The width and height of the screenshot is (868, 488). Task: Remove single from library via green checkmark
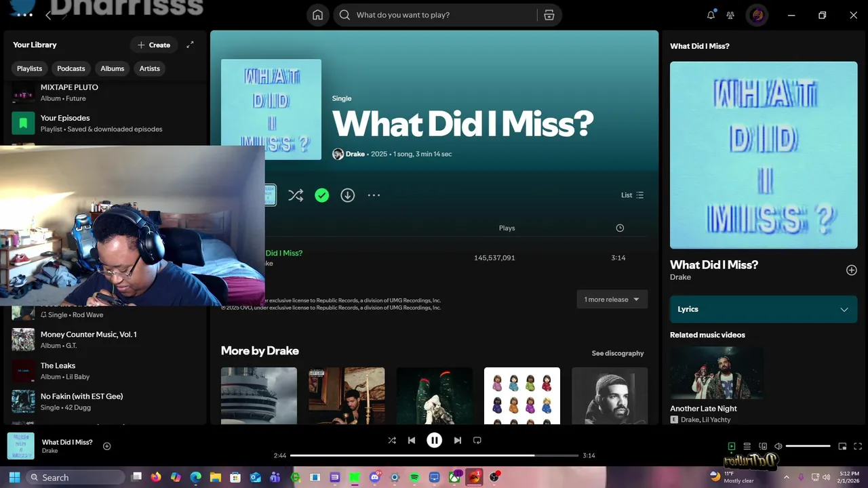(322, 195)
